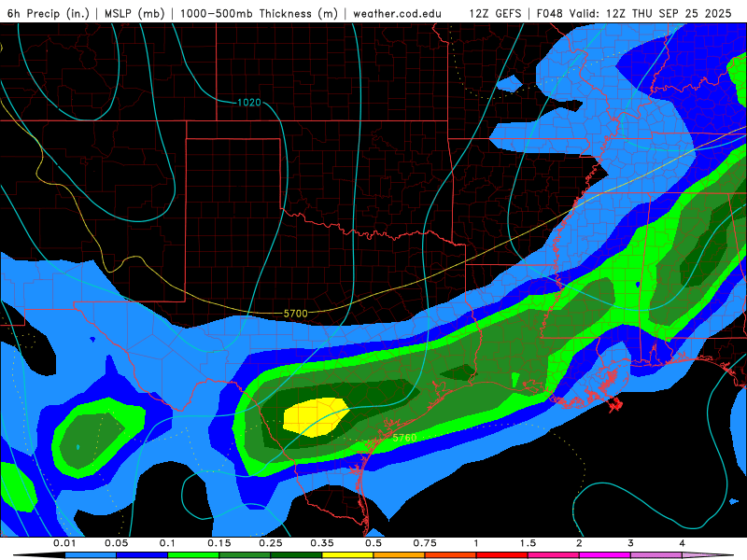Click the 5760 thickness contour label
Image resolution: width=747 pixels, height=560 pixels.
point(404,437)
